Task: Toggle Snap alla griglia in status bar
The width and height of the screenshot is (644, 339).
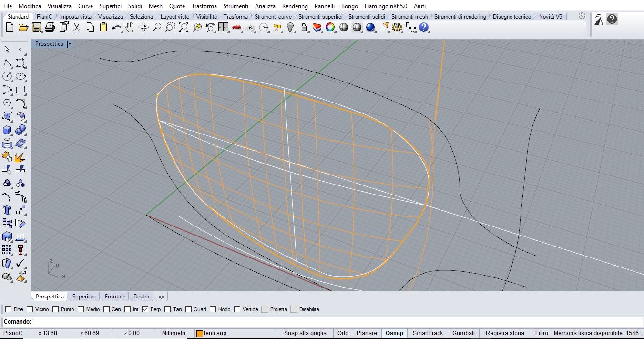Action: coord(305,333)
